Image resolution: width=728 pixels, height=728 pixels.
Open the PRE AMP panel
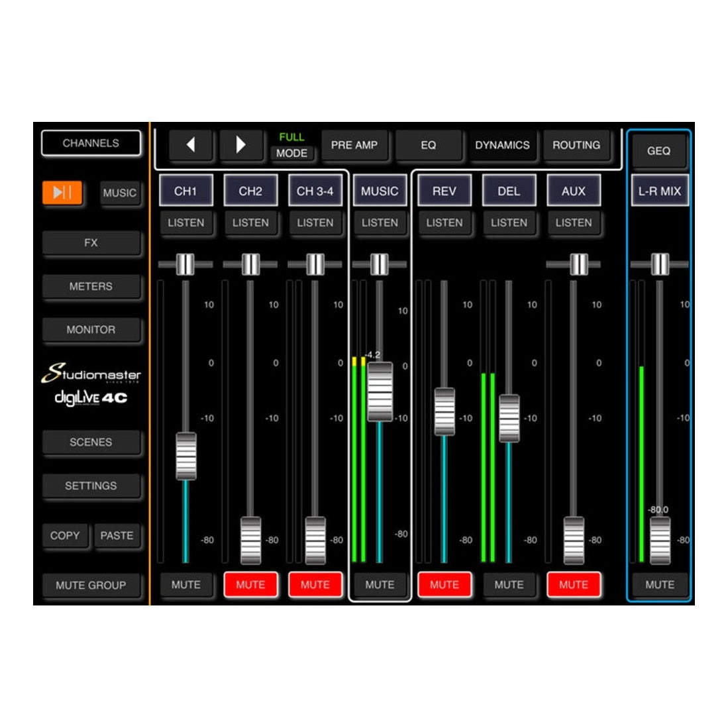point(355,145)
